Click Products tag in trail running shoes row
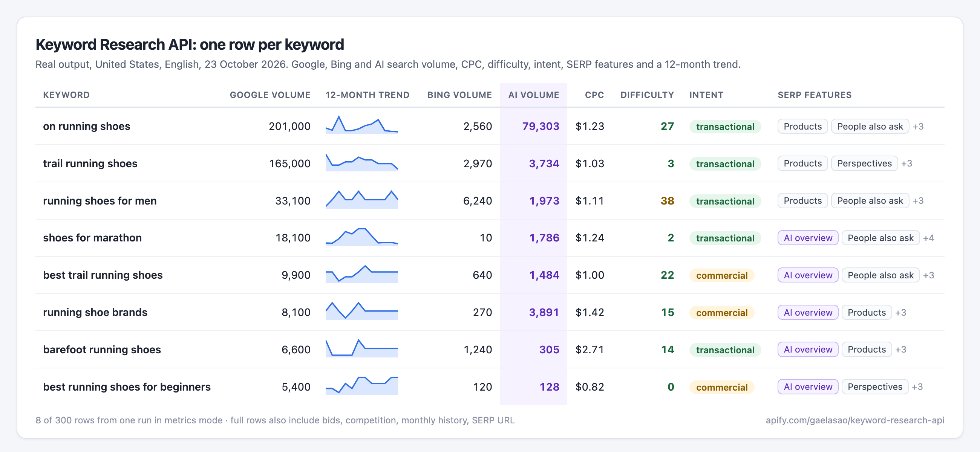 (802, 163)
